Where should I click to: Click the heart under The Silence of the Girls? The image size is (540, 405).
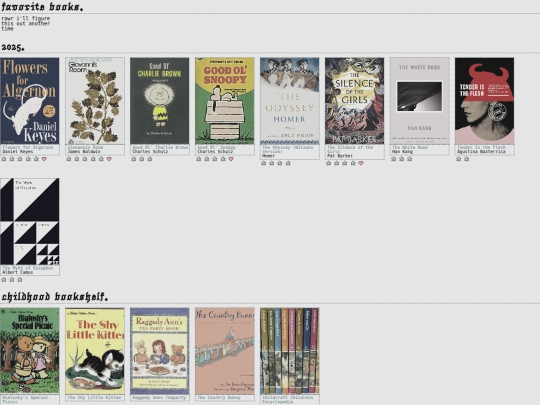point(361,163)
